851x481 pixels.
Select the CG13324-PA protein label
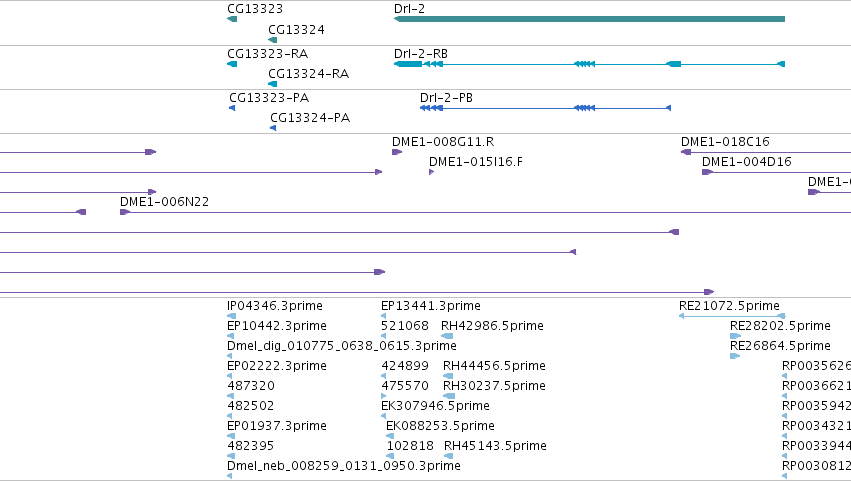tap(310, 118)
